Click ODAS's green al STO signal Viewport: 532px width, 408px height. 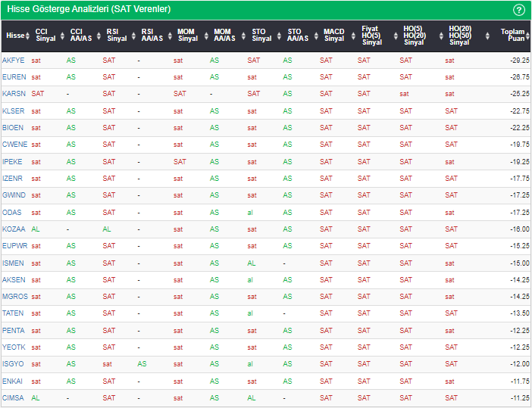(250, 213)
